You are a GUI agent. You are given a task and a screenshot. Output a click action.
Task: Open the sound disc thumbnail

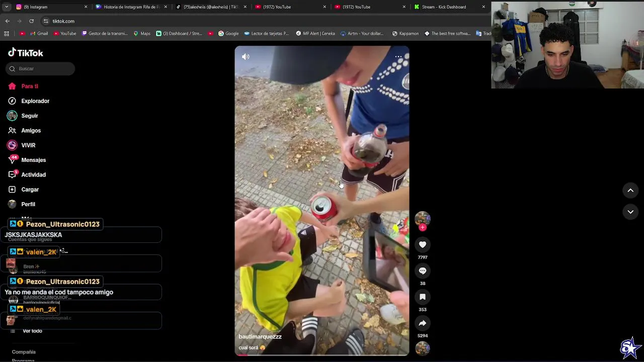tap(423, 348)
